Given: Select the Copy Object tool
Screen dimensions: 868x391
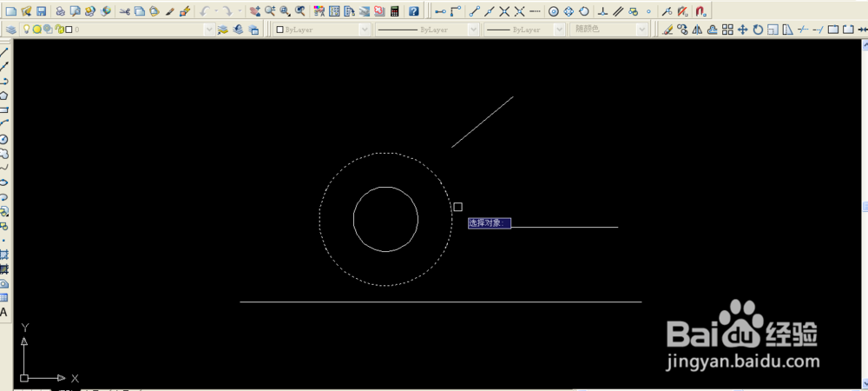Looking at the screenshot, I should [x=682, y=30].
